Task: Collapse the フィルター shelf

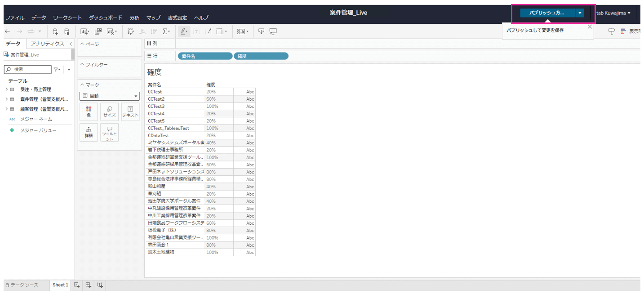Action: 82,65
